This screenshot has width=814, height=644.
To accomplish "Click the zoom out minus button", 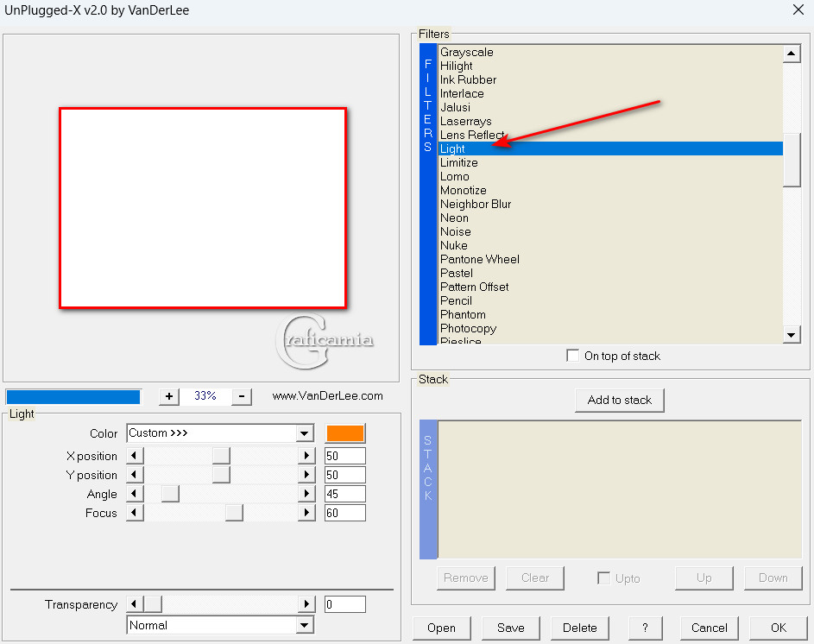I will [242, 396].
